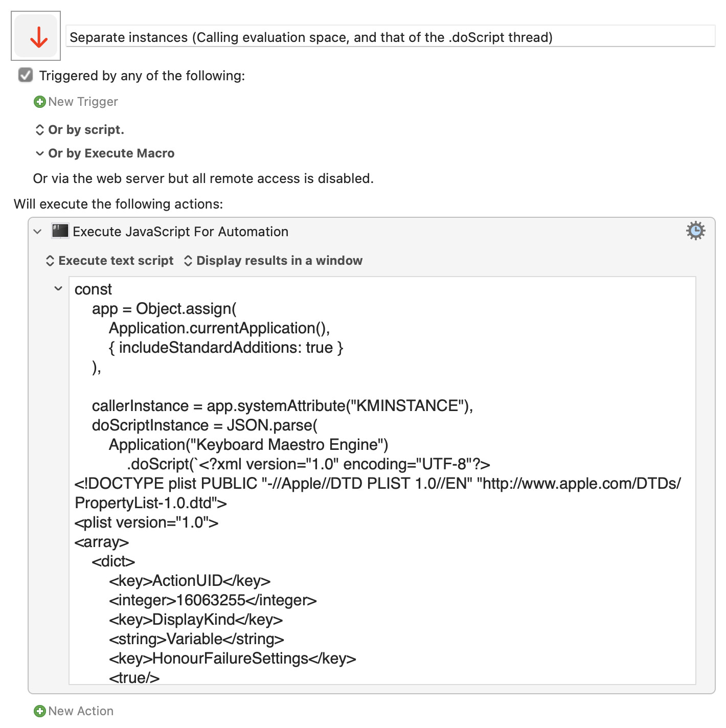
Task: Open the 'Or by script' popup selector
Action: pyautogui.click(x=40, y=130)
